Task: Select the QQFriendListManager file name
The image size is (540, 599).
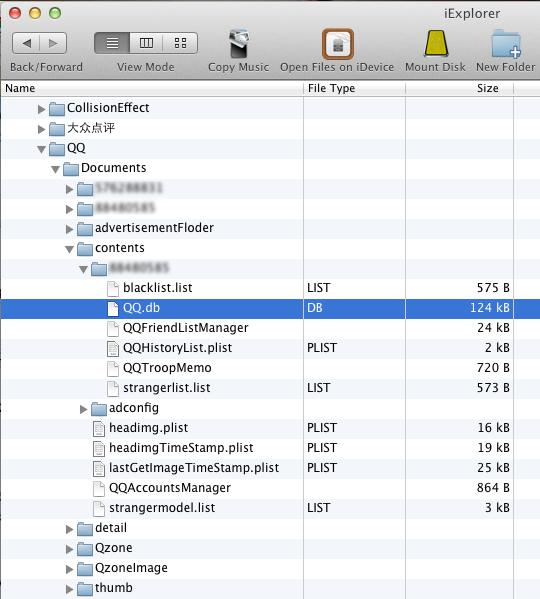Action: (x=186, y=328)
